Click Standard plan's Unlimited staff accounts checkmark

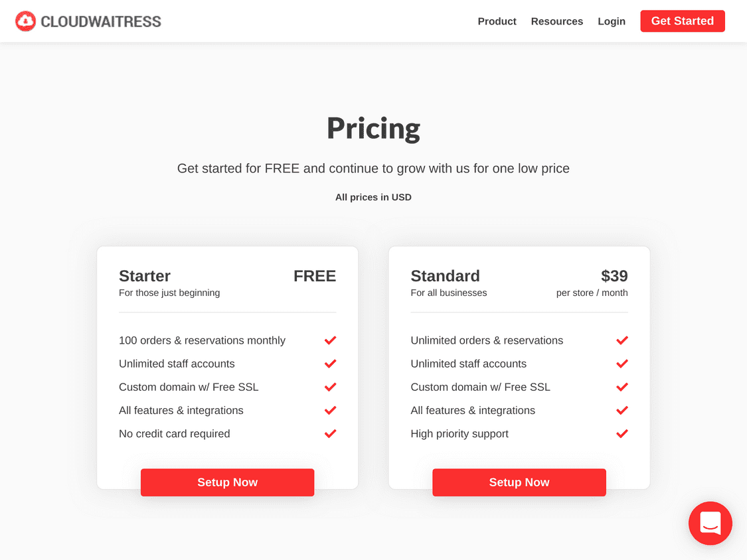[x=622, y=364]
